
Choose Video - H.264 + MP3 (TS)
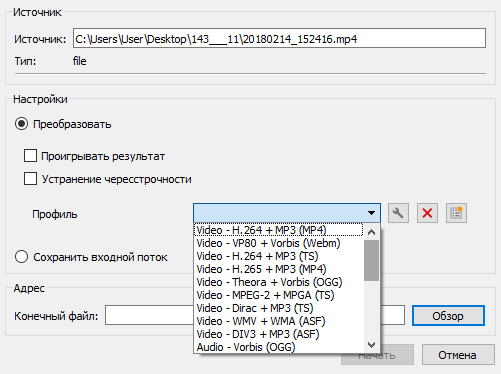[279, 256]
